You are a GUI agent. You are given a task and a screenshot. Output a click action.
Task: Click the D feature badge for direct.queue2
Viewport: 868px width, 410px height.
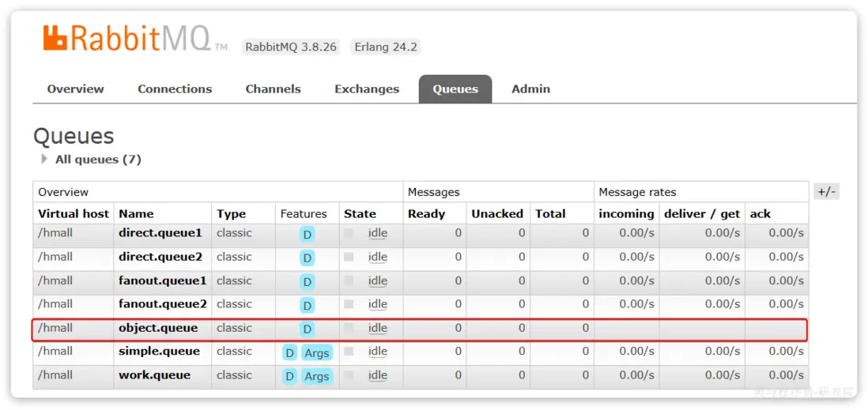coord(307,258)
